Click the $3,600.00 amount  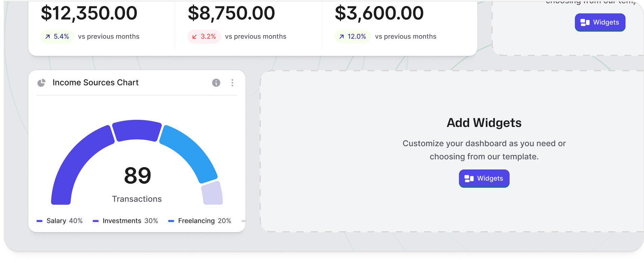click(379, 13)
